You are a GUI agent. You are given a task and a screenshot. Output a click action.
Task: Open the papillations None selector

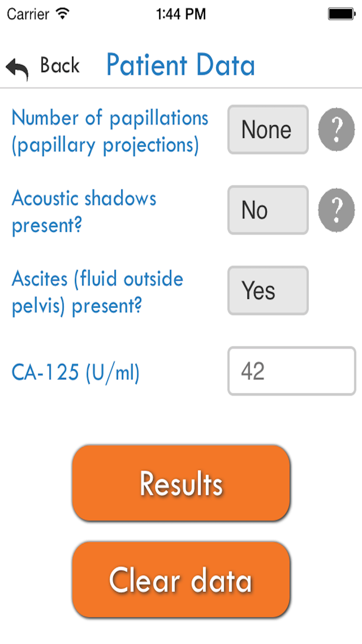coord(268,130)
